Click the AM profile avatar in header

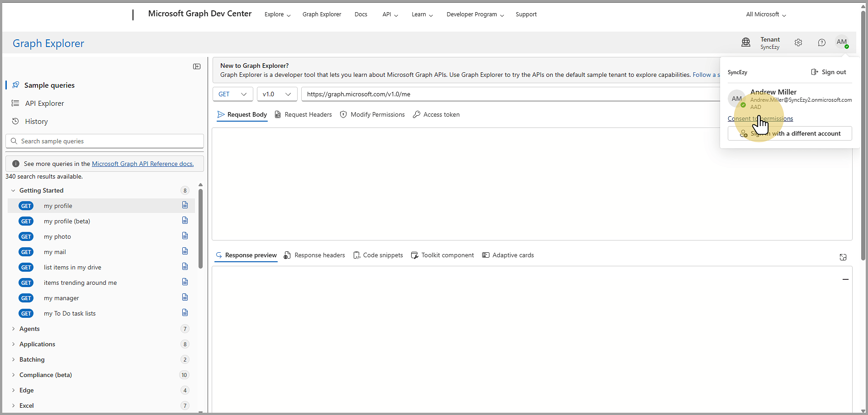(841, 42)
